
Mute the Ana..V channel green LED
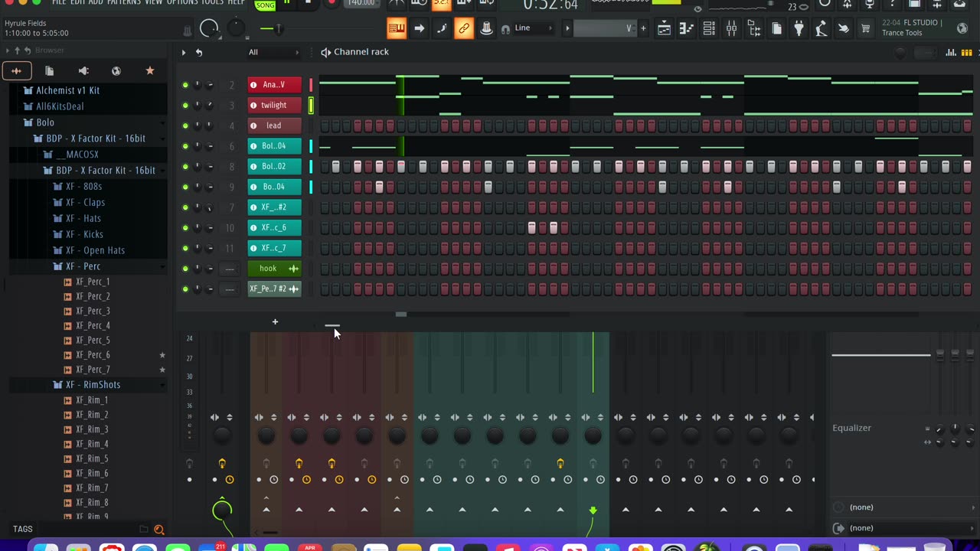tap(185, 85)
